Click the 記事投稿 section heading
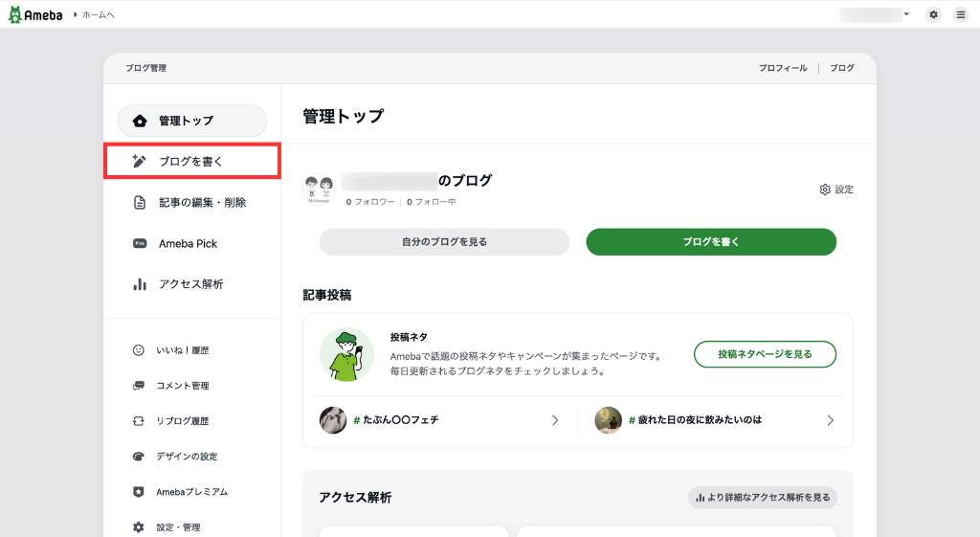980x537 pixels. coord(327,295)
